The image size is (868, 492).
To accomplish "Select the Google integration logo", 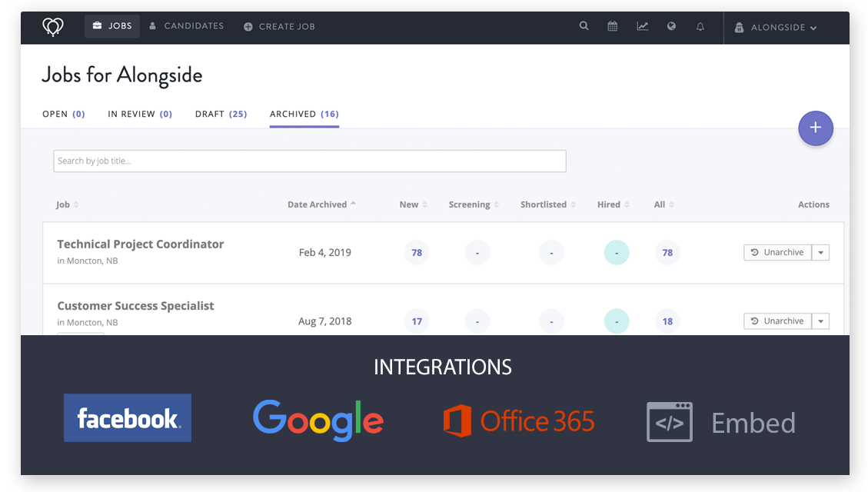I will 318,420.
